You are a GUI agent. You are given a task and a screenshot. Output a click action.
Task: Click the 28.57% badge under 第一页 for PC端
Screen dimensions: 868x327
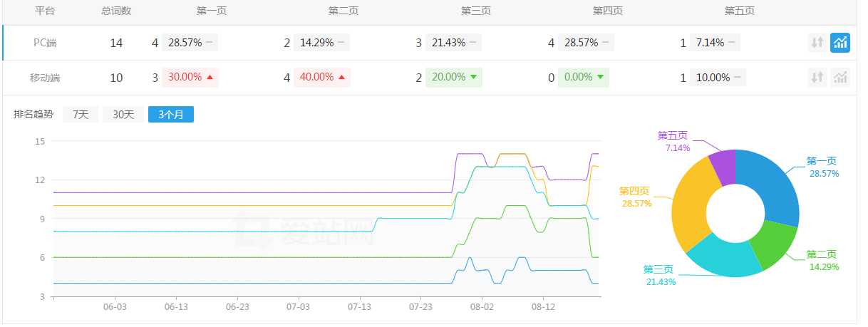184,43
